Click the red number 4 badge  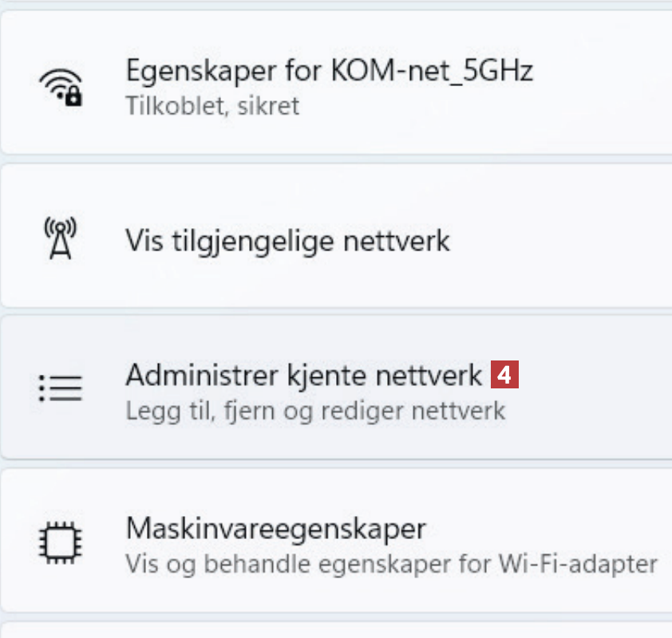pos(505,374)
